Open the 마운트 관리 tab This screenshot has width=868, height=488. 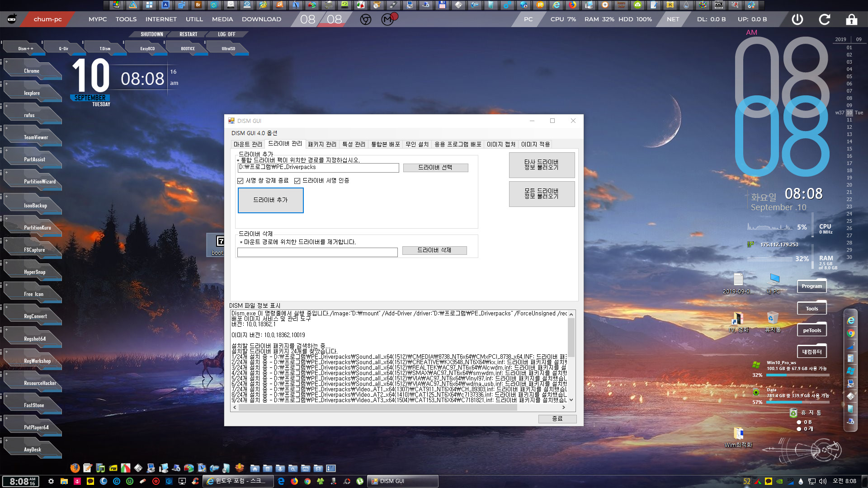pos(247,144)
